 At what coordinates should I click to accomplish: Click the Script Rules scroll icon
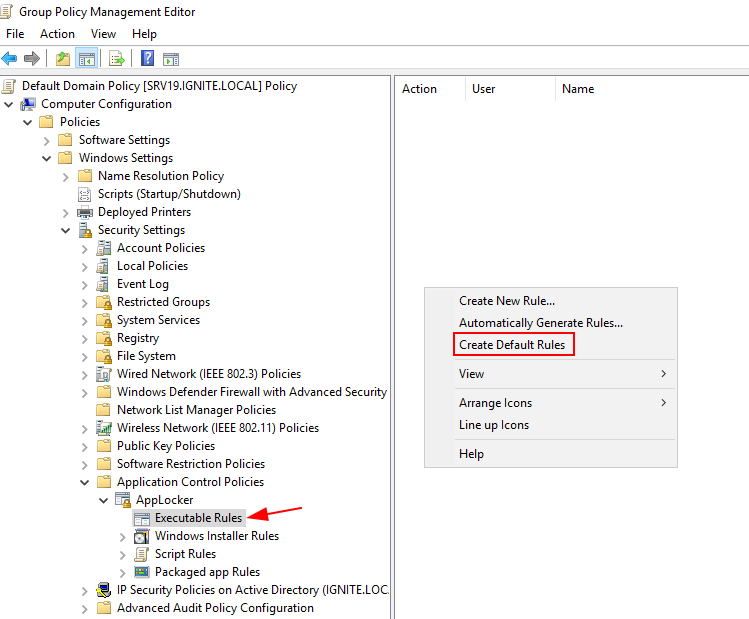point(141,554)
